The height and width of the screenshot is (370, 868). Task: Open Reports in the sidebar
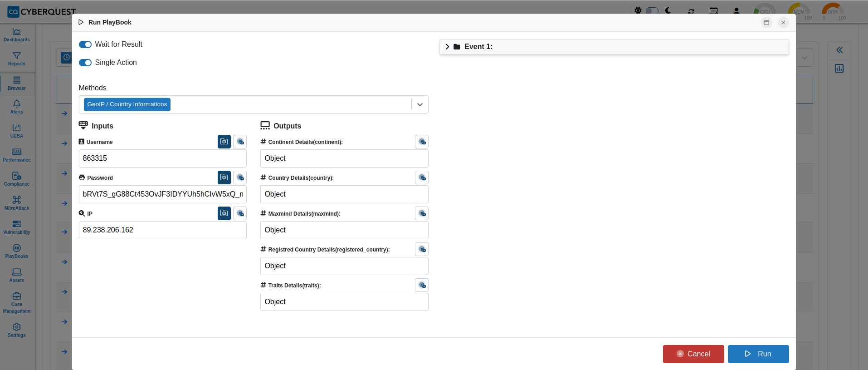coord(17,59)
